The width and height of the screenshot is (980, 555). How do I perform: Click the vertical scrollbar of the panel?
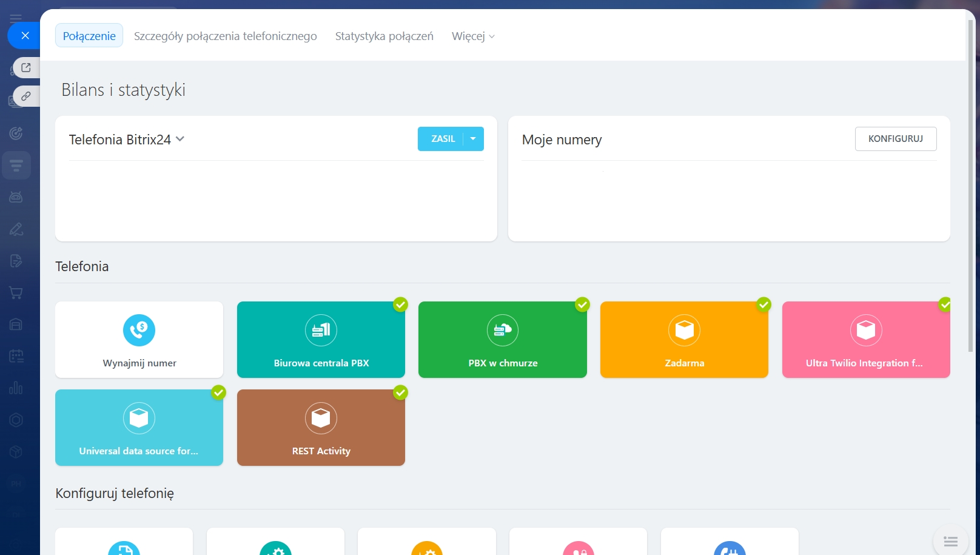(x=970, y=185)
